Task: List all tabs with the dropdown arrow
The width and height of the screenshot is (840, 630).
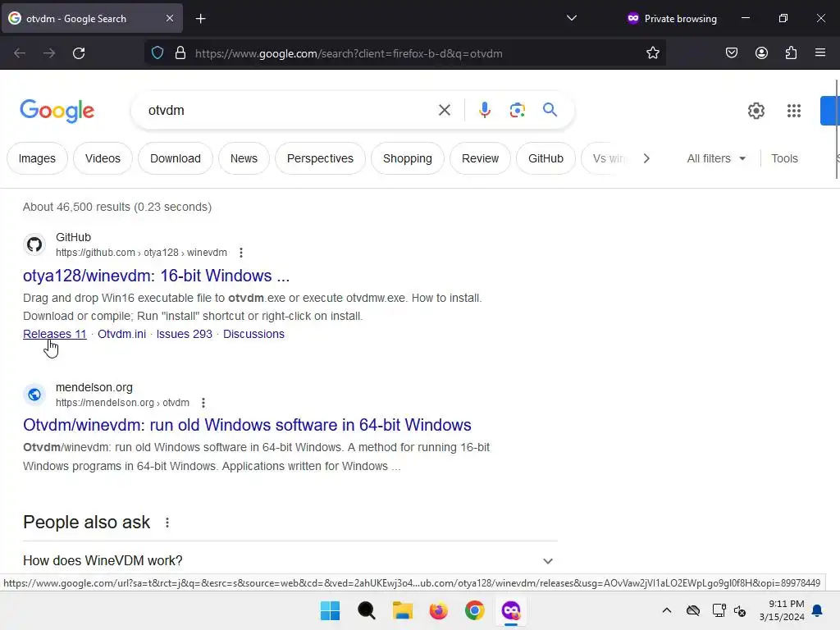Action: pos(572,18)
